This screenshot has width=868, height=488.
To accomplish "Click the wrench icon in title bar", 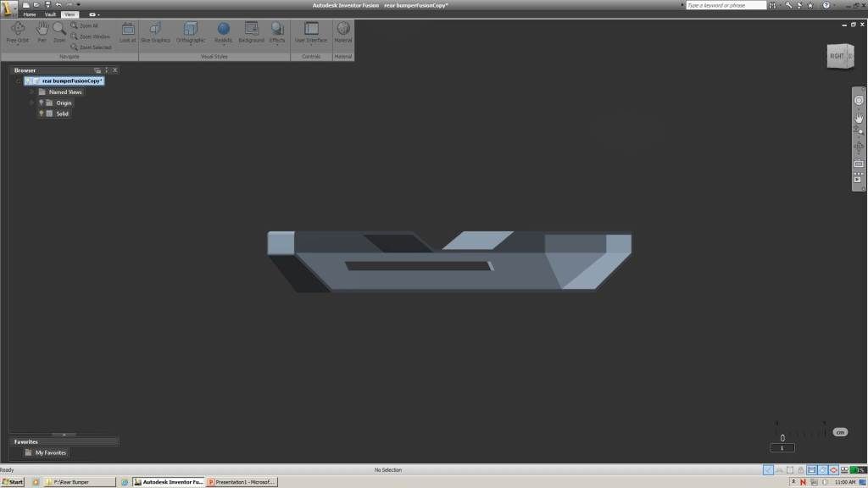I will click(x=788, y=5).
